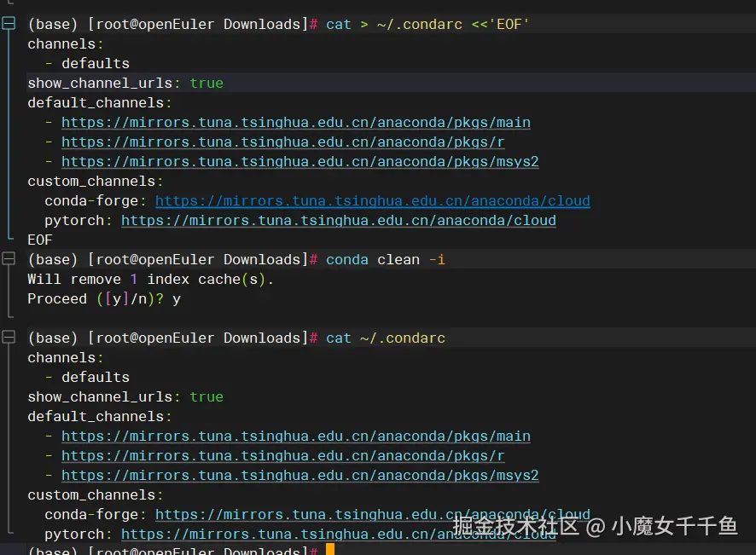Click 'default_channels:' in first block
This screenshot has width=756, height=555.
[x=99, y=103]
